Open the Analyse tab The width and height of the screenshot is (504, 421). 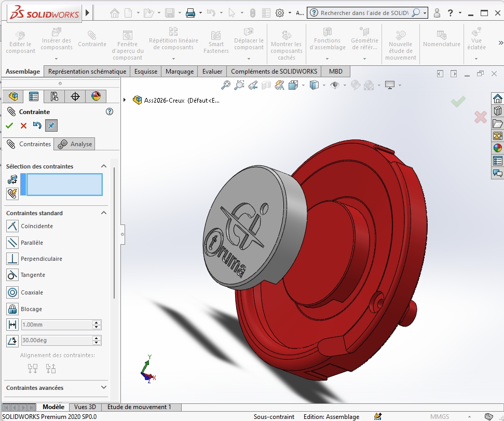pos(75,144)
